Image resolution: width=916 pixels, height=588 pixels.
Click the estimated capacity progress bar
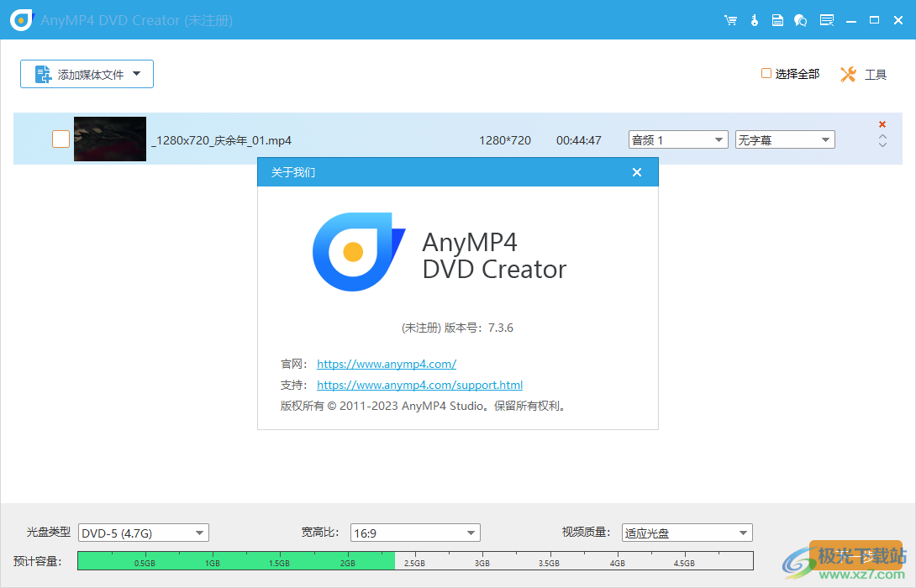pyautogui.click(x=415, y=560)
